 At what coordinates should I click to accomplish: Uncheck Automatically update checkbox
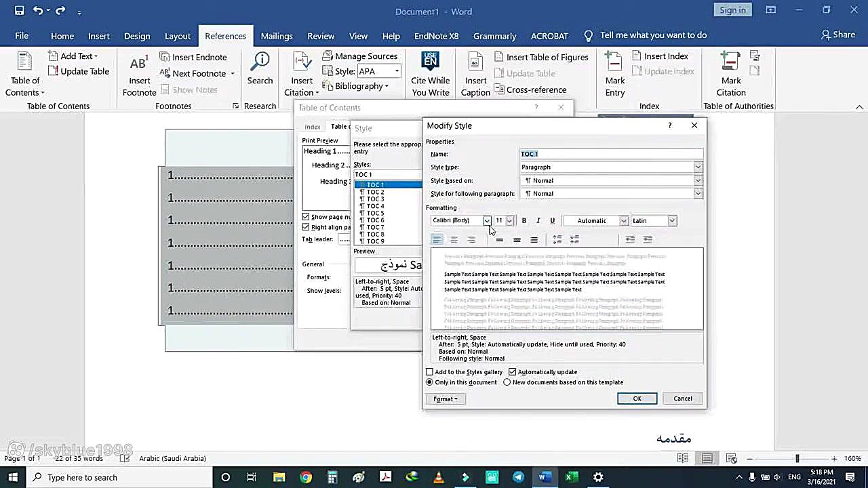pyautogui.click(x=513, y=372)
